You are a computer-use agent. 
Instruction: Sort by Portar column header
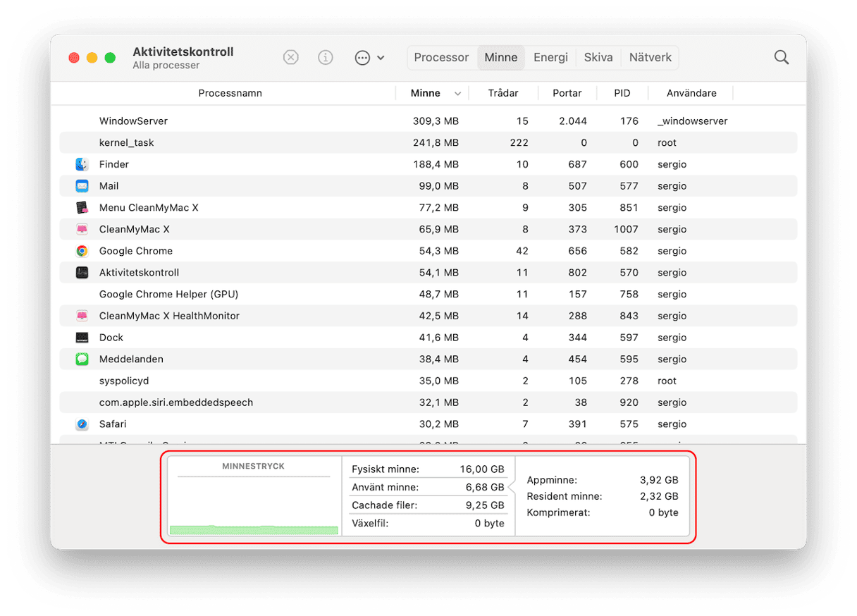(567, 93)
